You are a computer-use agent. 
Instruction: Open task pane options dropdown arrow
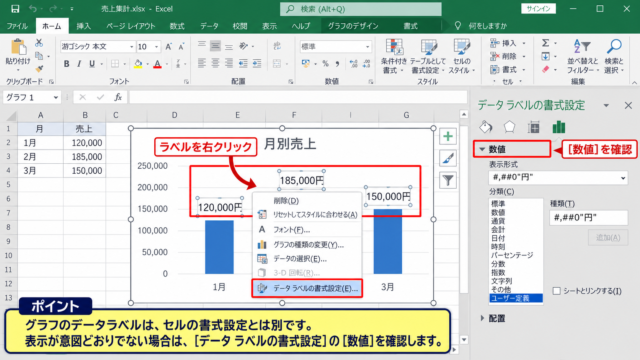[x=606, y=106]
